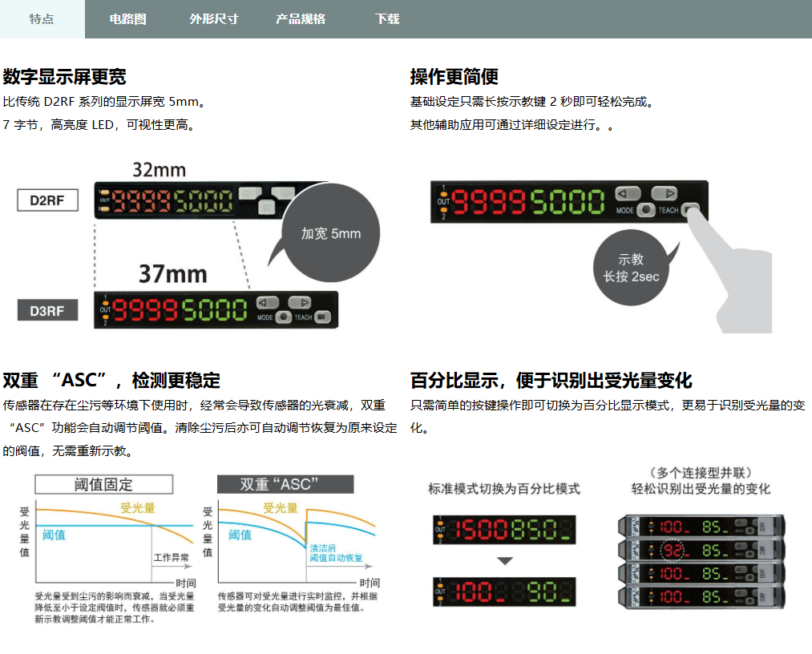Image resolution: width=812 pixels, height=654 pixels.
Task: Click the D2RF label box
Action: 46,200
